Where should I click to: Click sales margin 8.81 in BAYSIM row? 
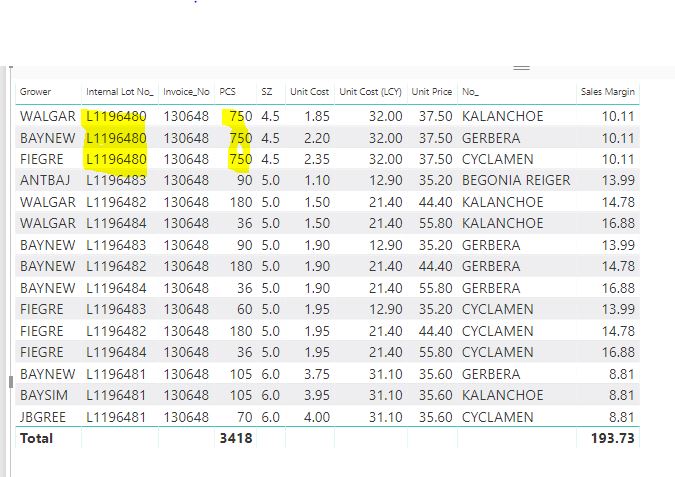[x=622, y=395]
